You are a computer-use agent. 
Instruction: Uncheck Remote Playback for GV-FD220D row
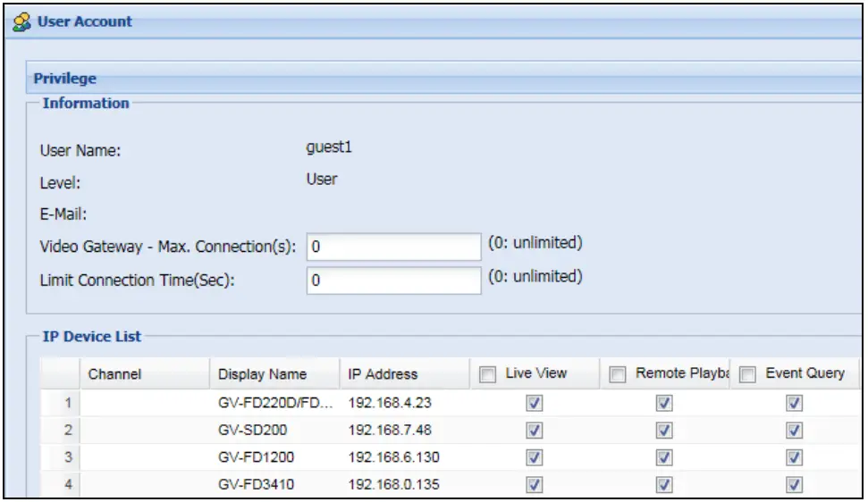pos(664,403)
